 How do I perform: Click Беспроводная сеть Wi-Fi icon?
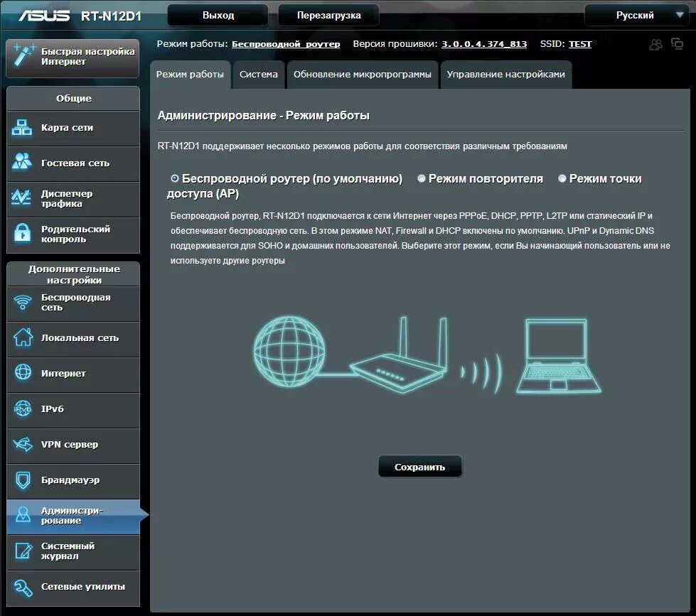(x=22, y=303)
